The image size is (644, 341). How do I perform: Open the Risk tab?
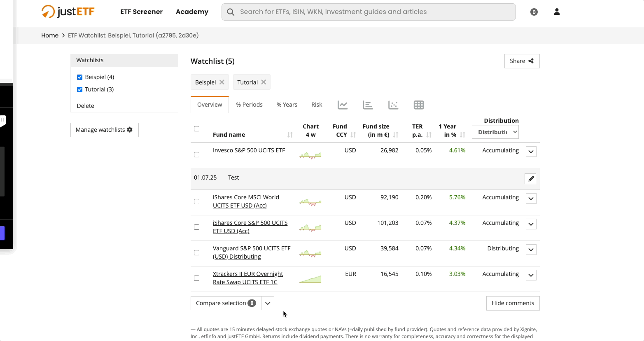(317, 105)
